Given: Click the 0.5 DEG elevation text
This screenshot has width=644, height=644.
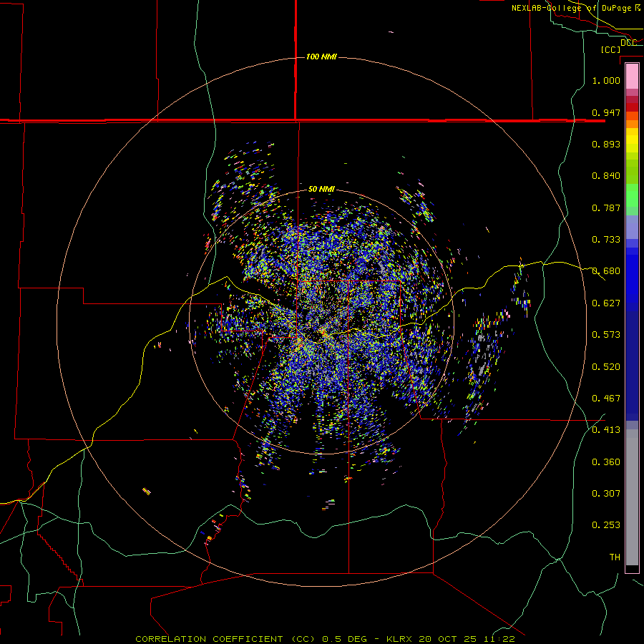Looking at the screenshot, I should [x=343, y=639].
